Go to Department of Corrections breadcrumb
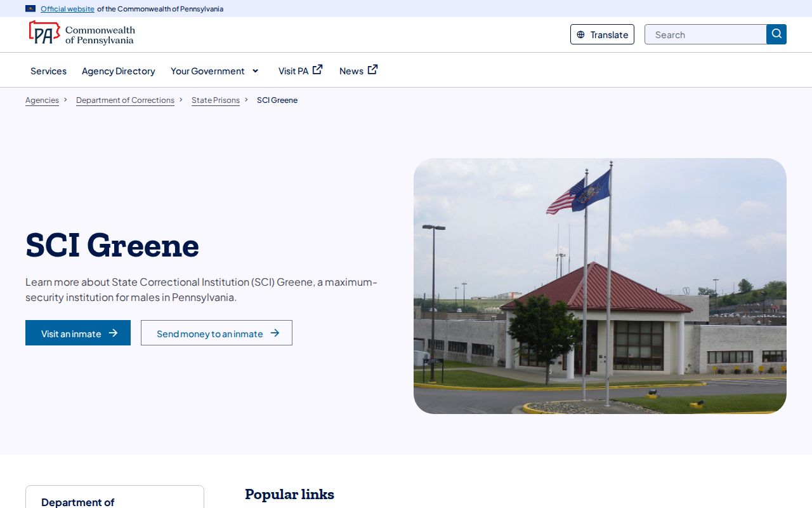The height and width of the screenshot is (508, 812). pyautogui.click(x=125, y=100)
